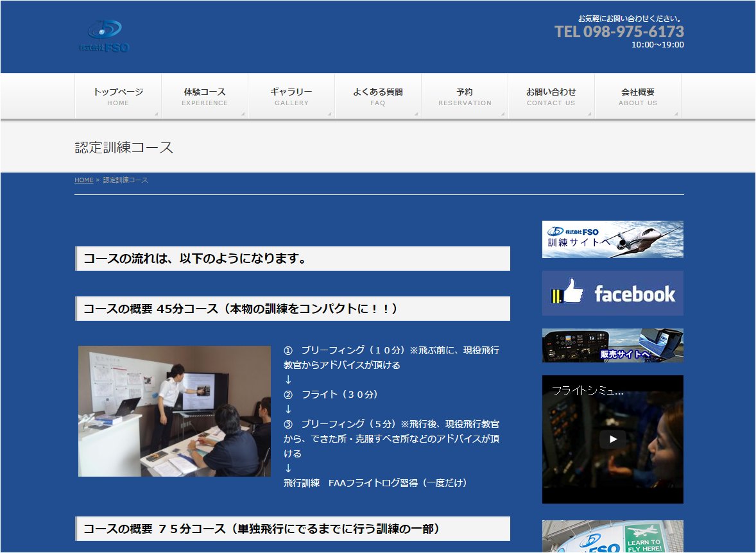Click the briefing classroom photo
Viewport: 756px width, 553px height.
pos(175,411)
